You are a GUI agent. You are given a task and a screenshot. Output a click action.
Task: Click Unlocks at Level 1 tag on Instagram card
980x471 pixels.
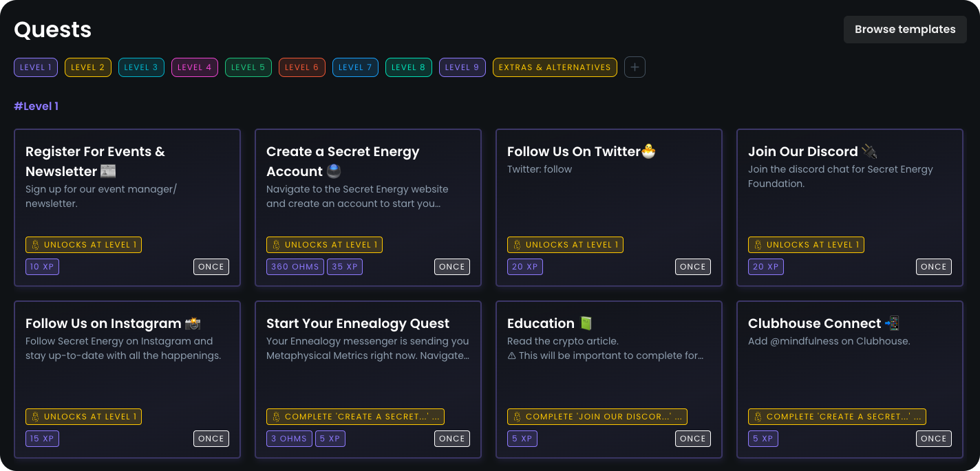[x=84, y=417]
